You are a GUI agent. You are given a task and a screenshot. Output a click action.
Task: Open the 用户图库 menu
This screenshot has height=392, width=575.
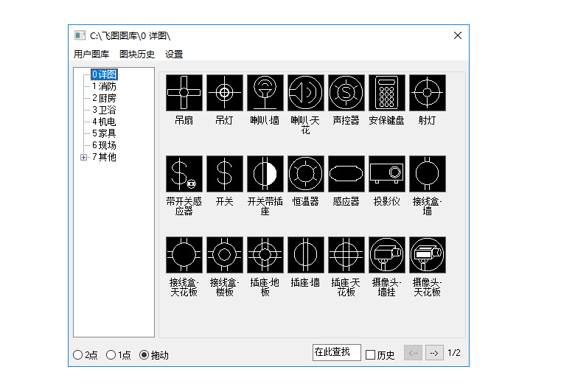[x=91, y=55]
